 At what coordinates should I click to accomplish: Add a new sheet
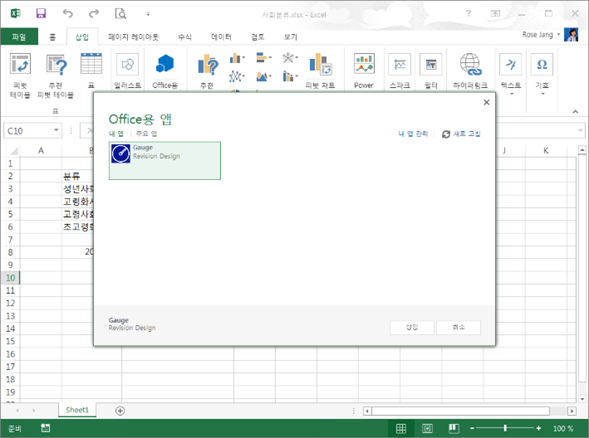click(x=120, y=411)
